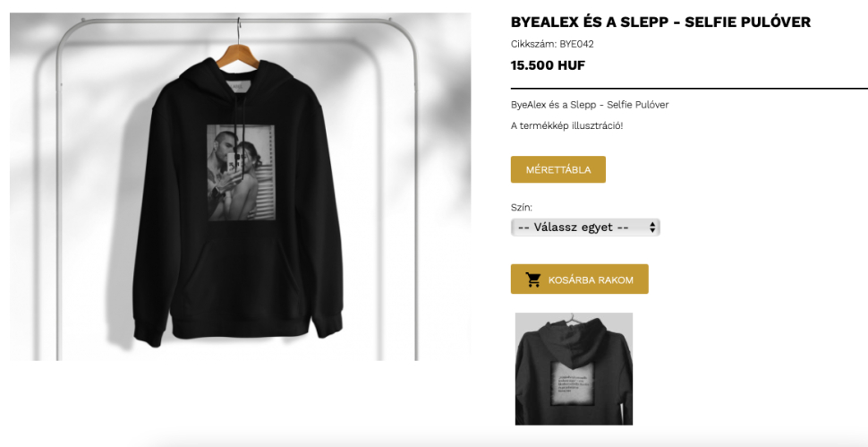Click the wooden hanger holding the hoodie
This screenshot has width=868, height=447.
pyautogui.click(x=238, y=56)
